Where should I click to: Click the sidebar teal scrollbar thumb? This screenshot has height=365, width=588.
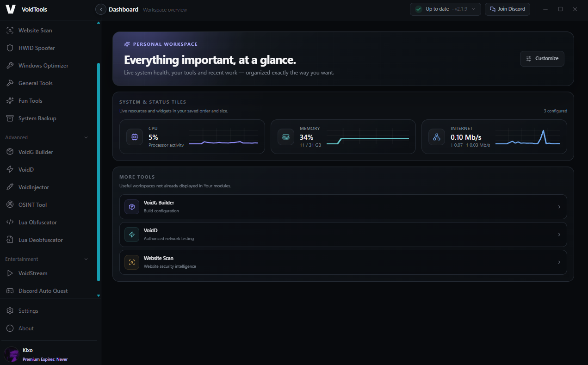tap(99, 172)
